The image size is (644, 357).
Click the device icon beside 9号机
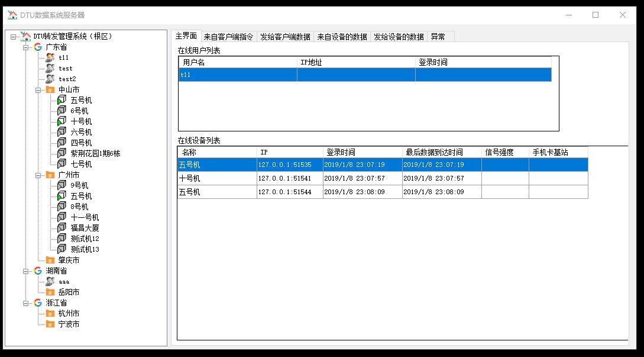click(x=62, y=185)
